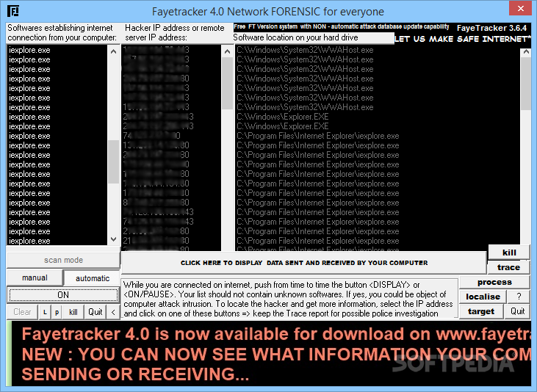Click the software list scrollbar thumb
The width and height of the screenshot is (537, 392).
pyautogui.click(x=113, y=162)
